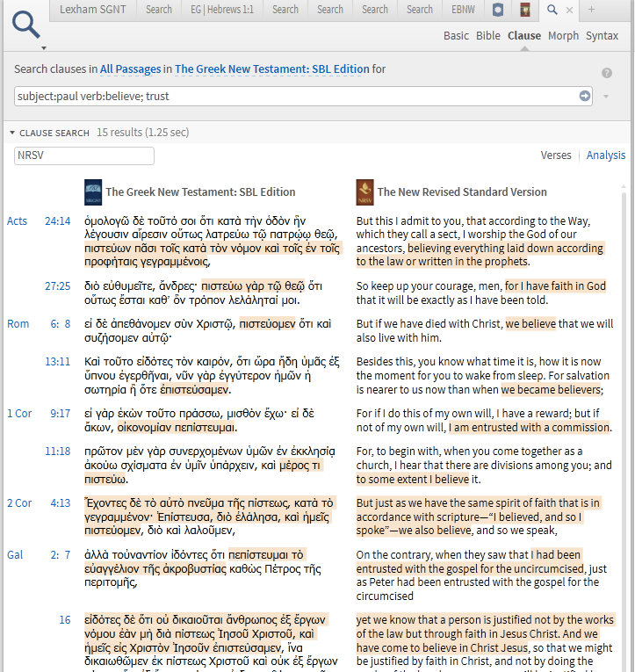Add a new tab with the plus icon
Screen dimensions: 635x672
click(x=591, y=10)
